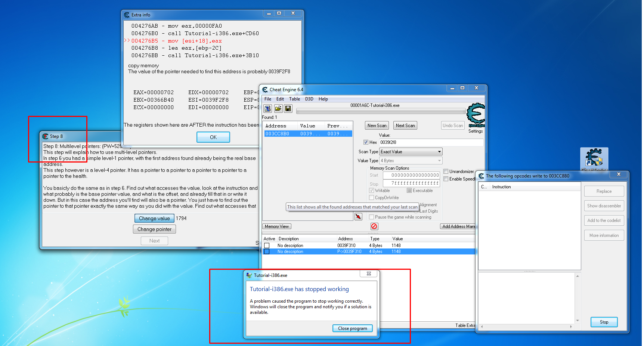Click the Value hex input field
This screenshot has height=346, width=644.
tap(431, 142)
